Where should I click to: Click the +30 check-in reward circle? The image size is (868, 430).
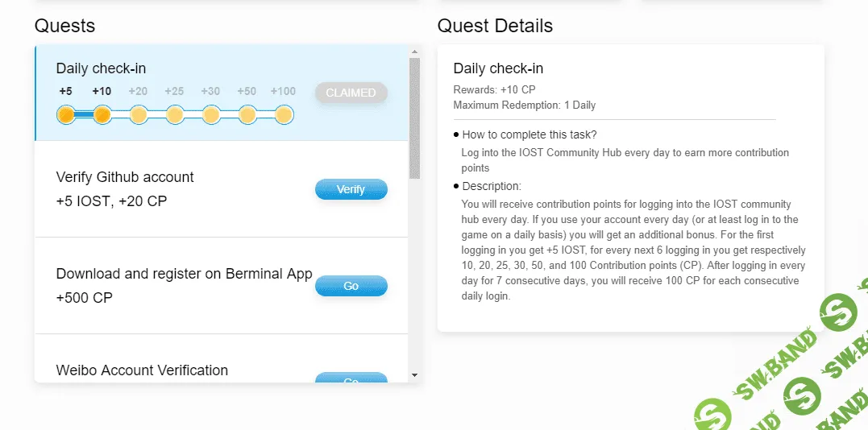point(211,115)
